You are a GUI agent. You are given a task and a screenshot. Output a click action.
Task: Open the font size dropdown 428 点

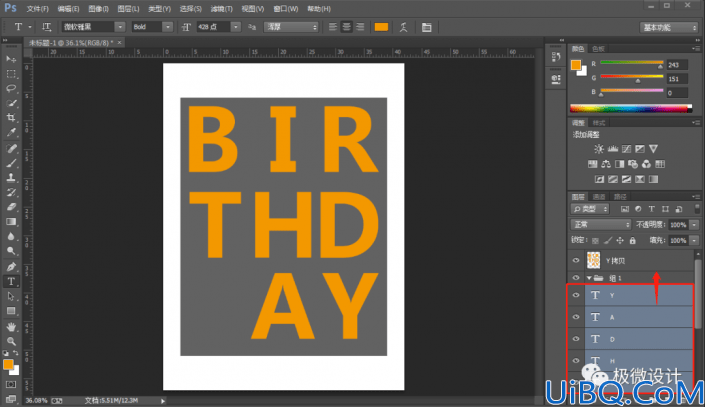(236, 27)
